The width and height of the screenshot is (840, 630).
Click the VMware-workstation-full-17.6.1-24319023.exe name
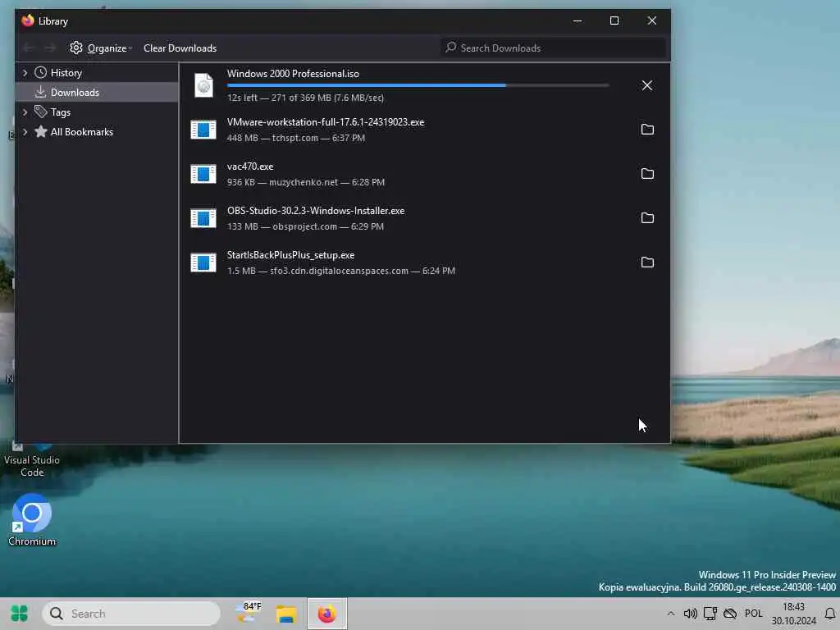coord(326,122)
